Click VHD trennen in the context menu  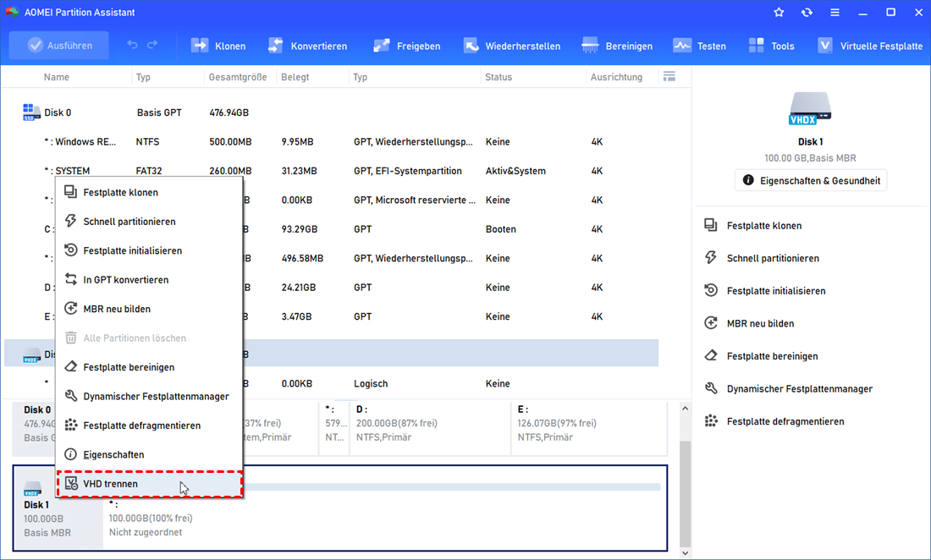click(149, 484)
